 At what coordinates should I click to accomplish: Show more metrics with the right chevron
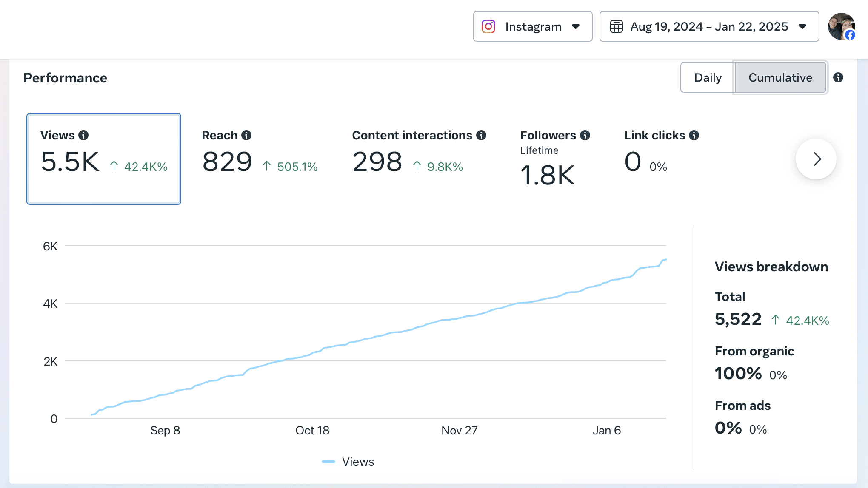click(816, 159)
